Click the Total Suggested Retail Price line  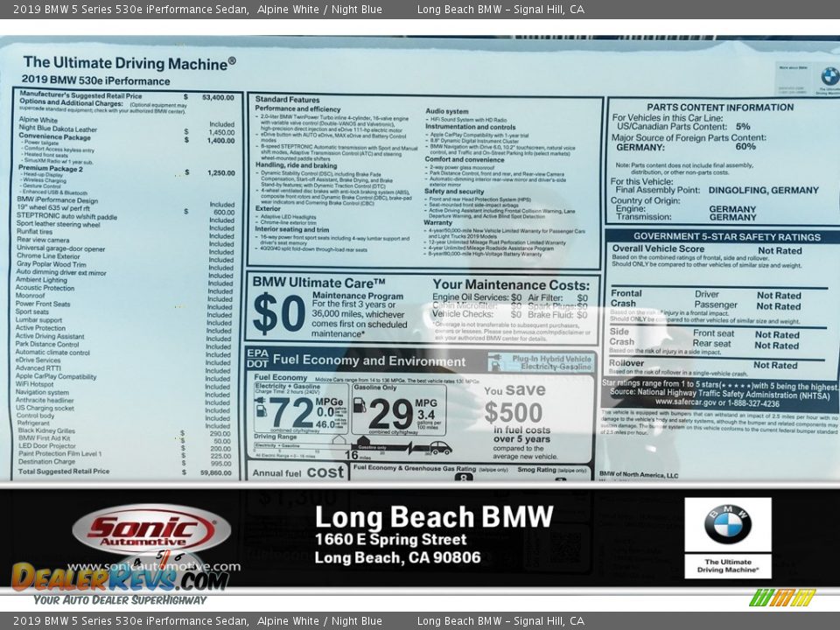[65, 472]
